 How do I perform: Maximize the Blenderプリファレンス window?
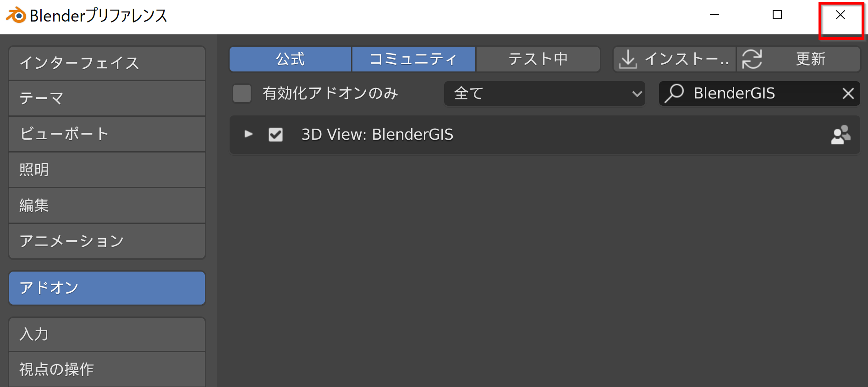777,15
